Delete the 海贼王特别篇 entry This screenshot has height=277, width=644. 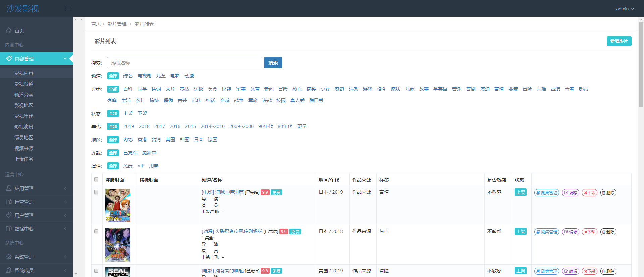tap(608, 192)
